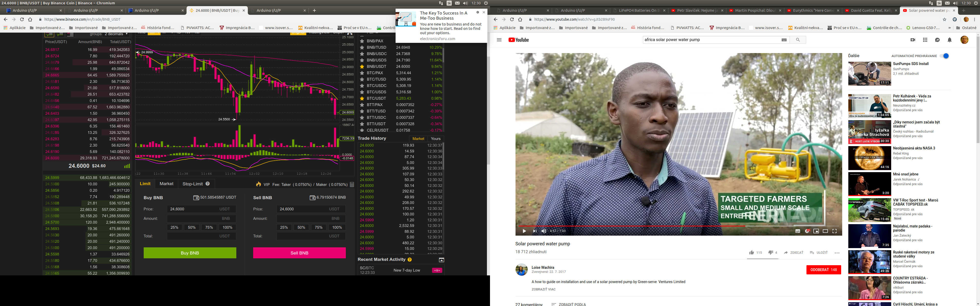The width and height of the screenshot is (980, 306).
Task: Enter fullscreen on the video player
Action: [834, 231]
